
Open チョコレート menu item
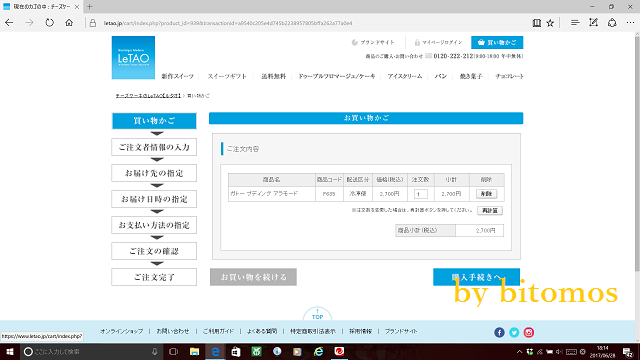(509, 76)
